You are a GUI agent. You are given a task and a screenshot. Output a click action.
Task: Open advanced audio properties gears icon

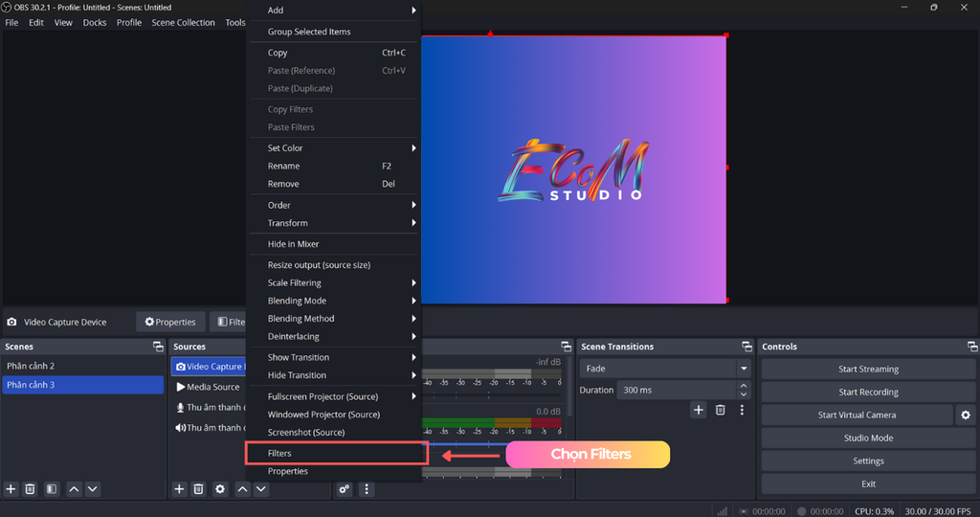(x=345, y=489)
